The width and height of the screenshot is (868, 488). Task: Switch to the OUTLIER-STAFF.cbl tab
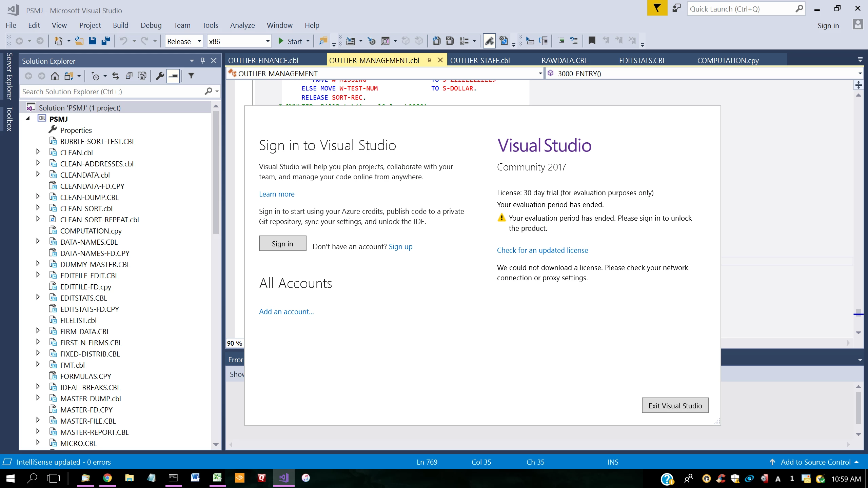point(480,60)
